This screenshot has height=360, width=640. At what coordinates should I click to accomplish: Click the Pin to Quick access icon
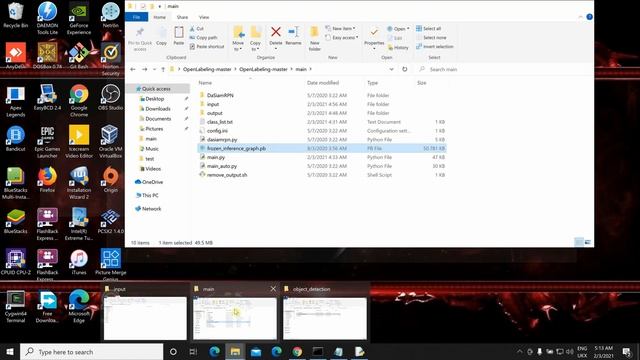click(x=140, y=33)
